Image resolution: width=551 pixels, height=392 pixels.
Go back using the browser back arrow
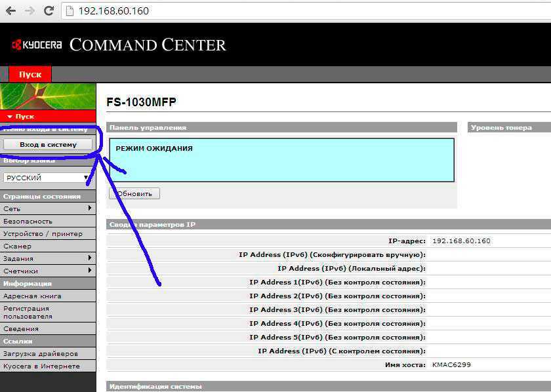[x=11, y=11]
